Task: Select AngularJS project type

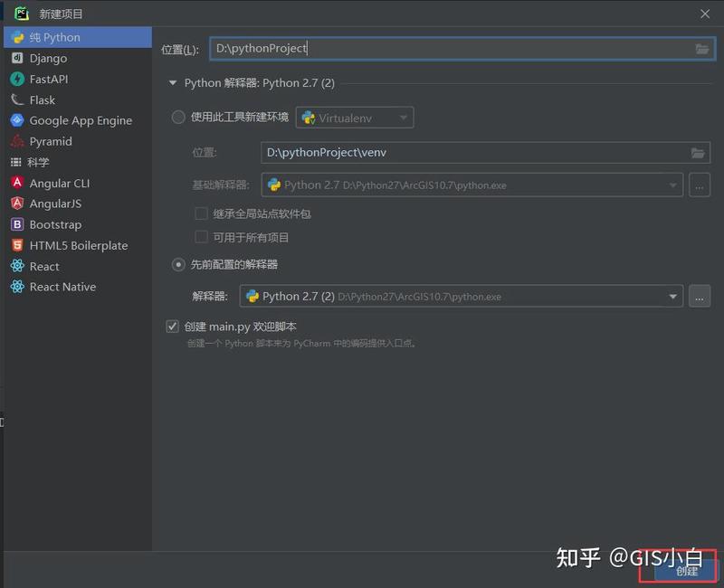Action: [78, 204]
